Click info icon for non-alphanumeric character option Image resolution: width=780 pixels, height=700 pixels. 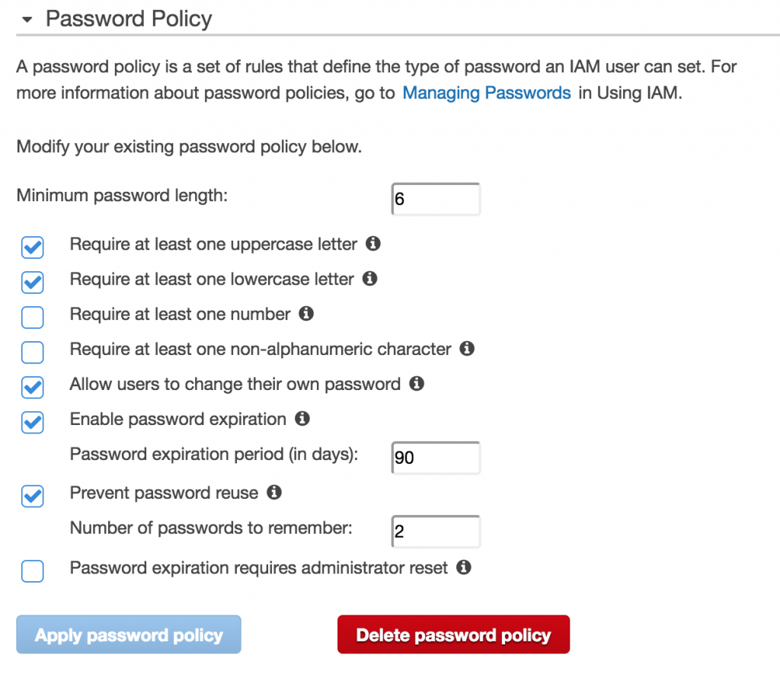pyautogui.click(x=467, y=348)
